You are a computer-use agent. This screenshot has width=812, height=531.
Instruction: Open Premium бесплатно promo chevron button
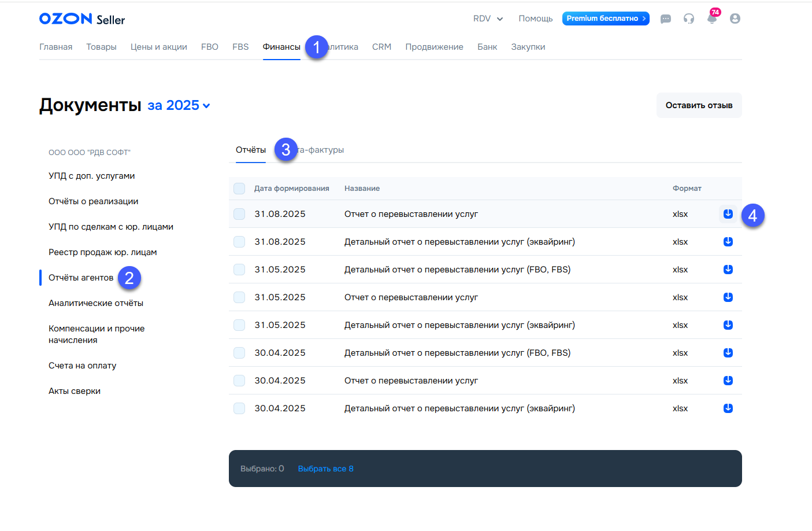[x=606, y=19]
